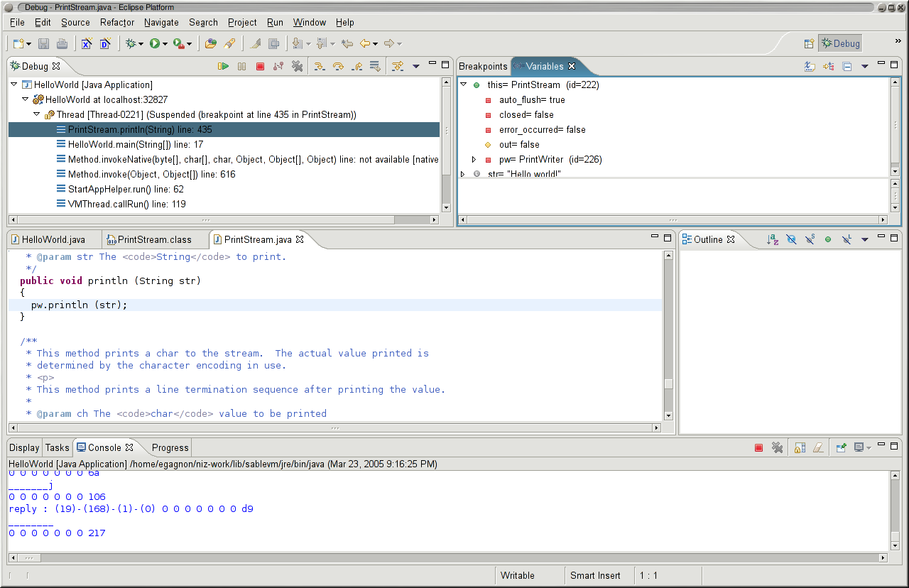This screenshot has height=588, width=909.
Task: Click Disconnect in Debug view toolbar
Action: (278, 66)
